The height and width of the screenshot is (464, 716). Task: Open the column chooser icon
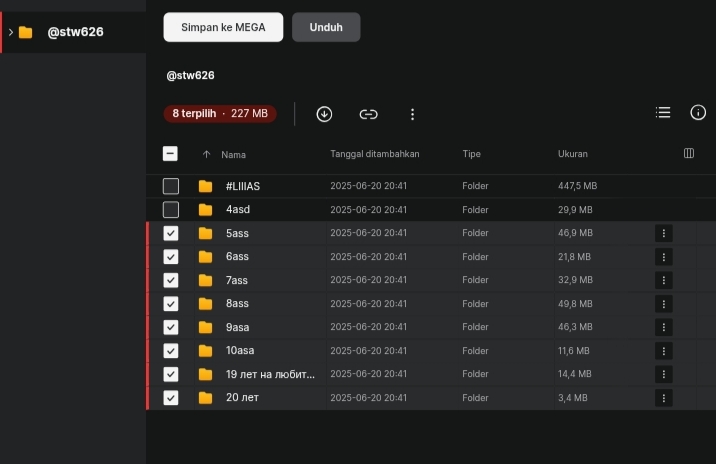click(689, 153)
